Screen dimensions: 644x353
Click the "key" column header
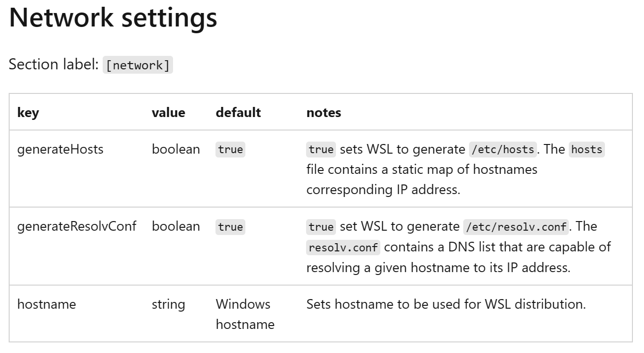28,113
